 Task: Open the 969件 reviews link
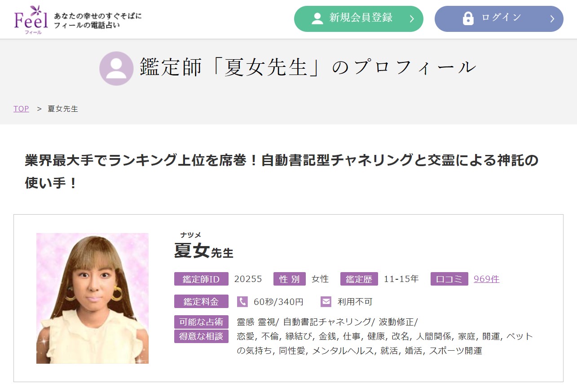tap(486, 279)
